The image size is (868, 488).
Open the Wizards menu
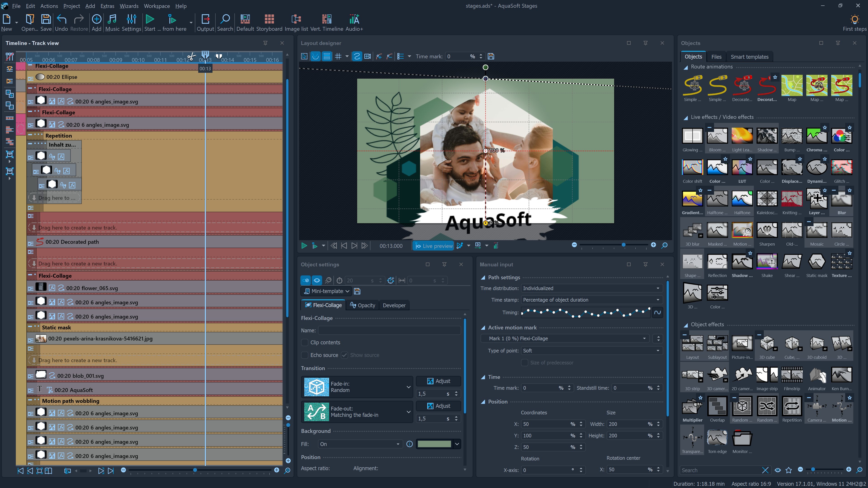pyautogui.click(x=129, y=6)
